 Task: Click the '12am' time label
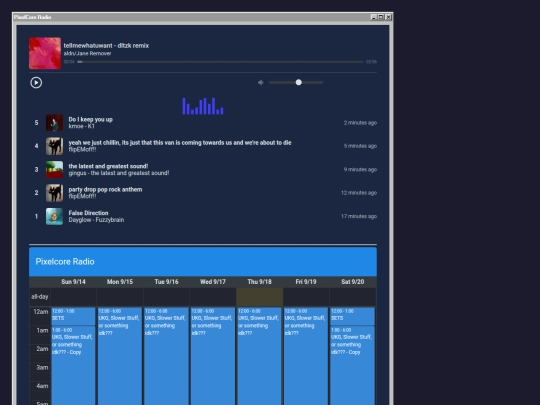point(41,312)
